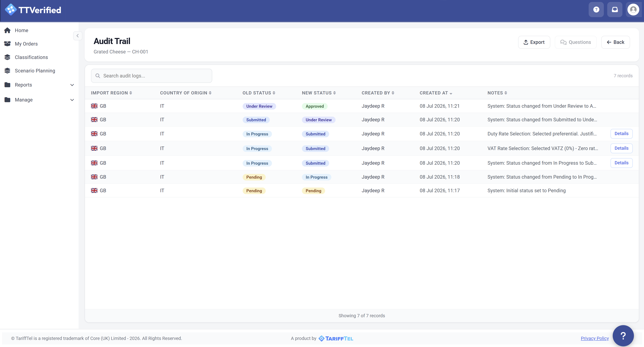Click 'Showing 7 of 7 records' footer text

361,316
